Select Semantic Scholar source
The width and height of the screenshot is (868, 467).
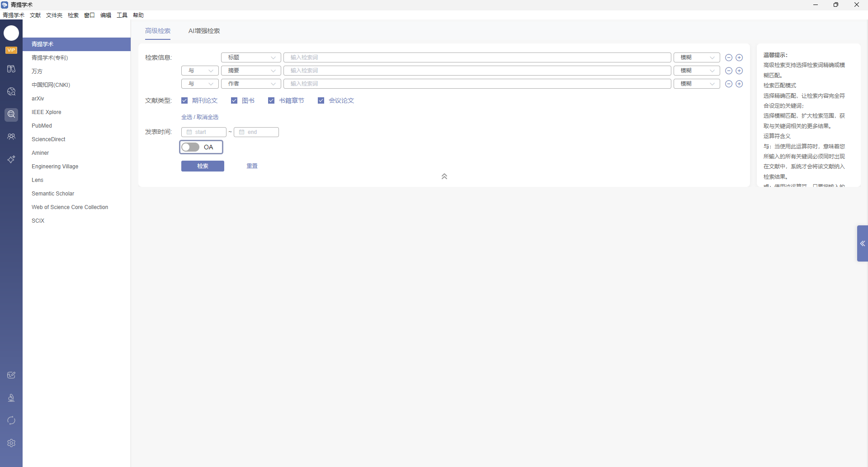coord(77,194)
